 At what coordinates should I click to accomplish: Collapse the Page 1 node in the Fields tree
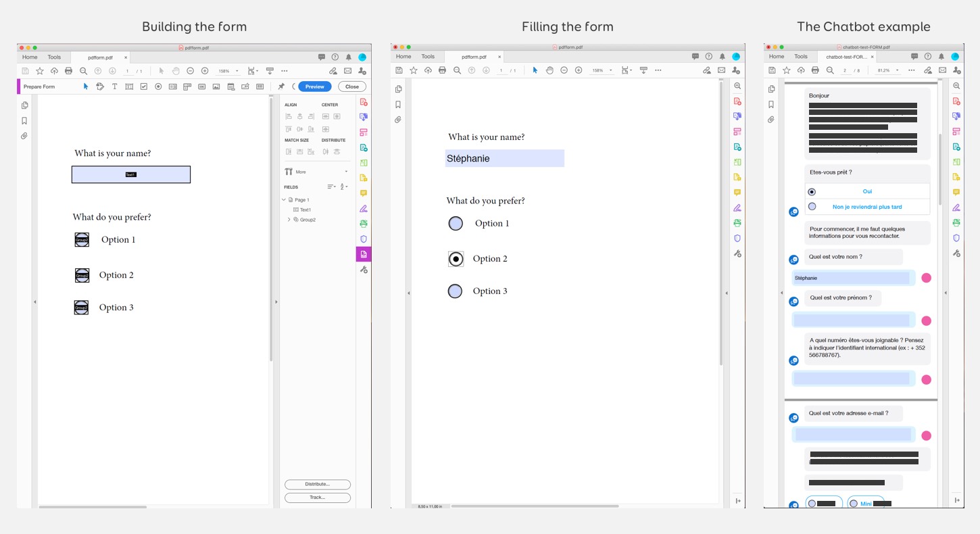pyautogui.click(x=285, y=200)
